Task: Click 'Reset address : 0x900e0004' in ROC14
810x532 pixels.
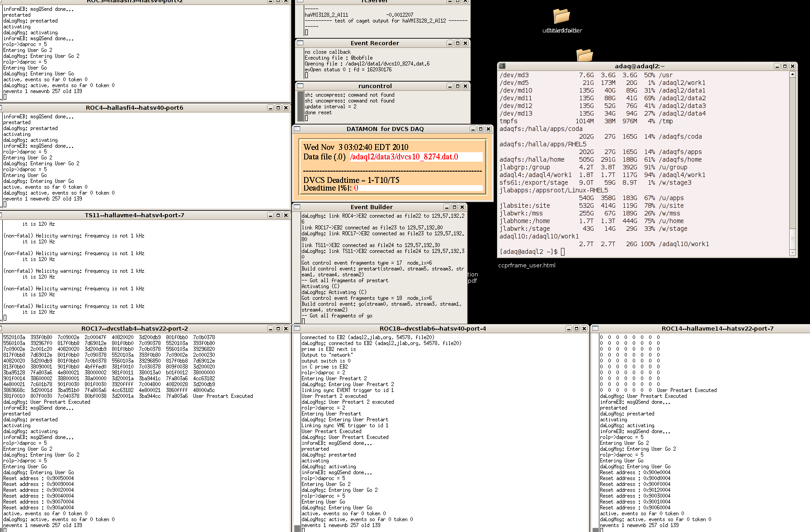Action: point(635,472)
